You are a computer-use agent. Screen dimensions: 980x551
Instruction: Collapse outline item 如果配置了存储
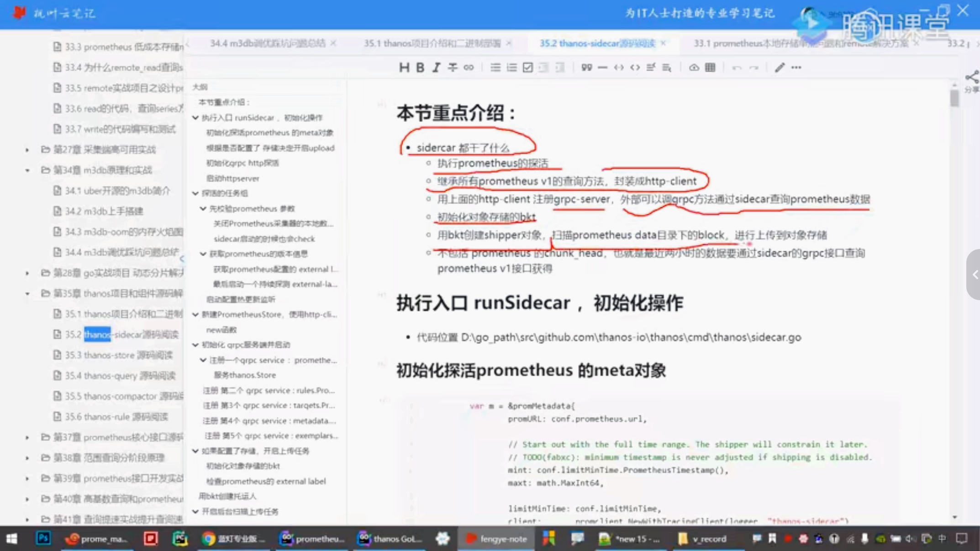tap(195, 451)
